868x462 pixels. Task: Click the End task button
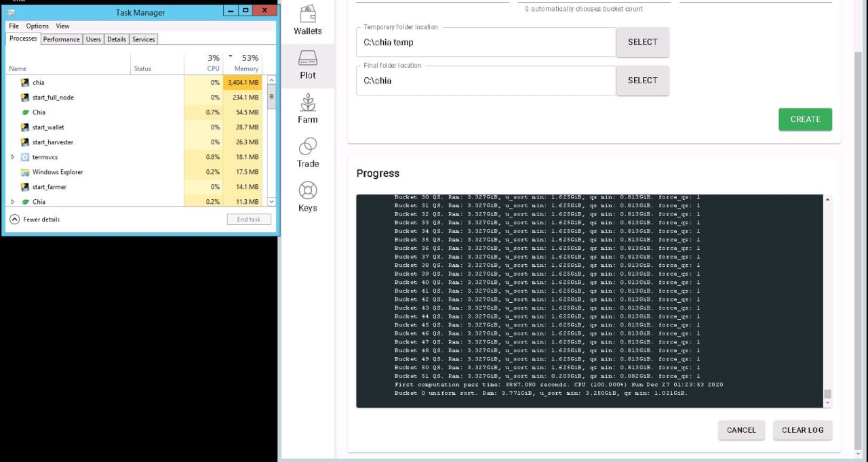[x=249, y=219]
